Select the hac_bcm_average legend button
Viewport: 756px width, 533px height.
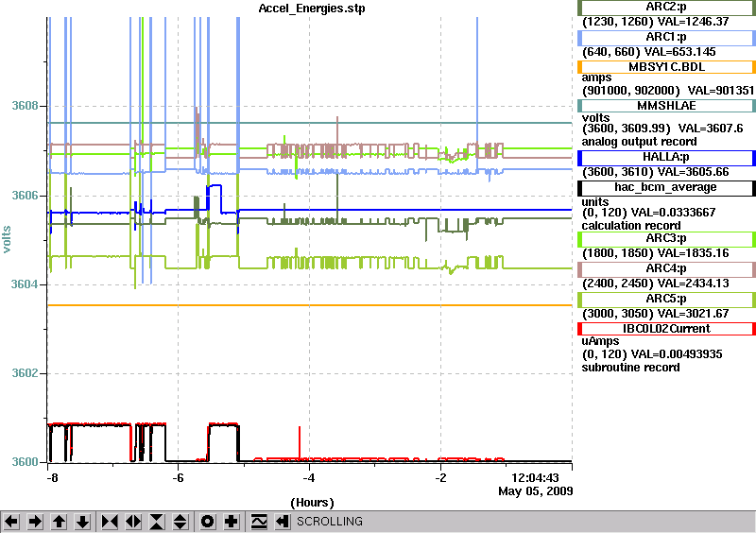(667, 188)
